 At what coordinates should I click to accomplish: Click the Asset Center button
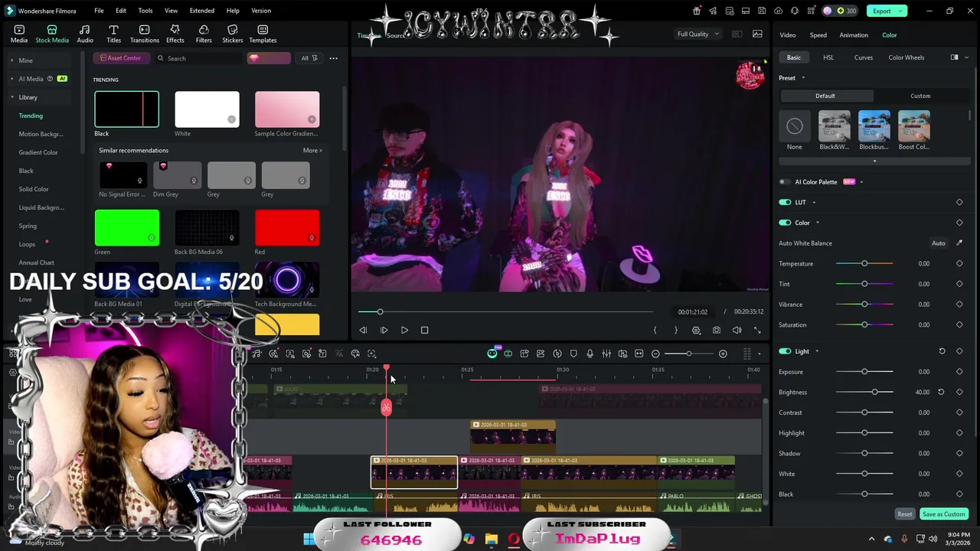coord(120,58)
